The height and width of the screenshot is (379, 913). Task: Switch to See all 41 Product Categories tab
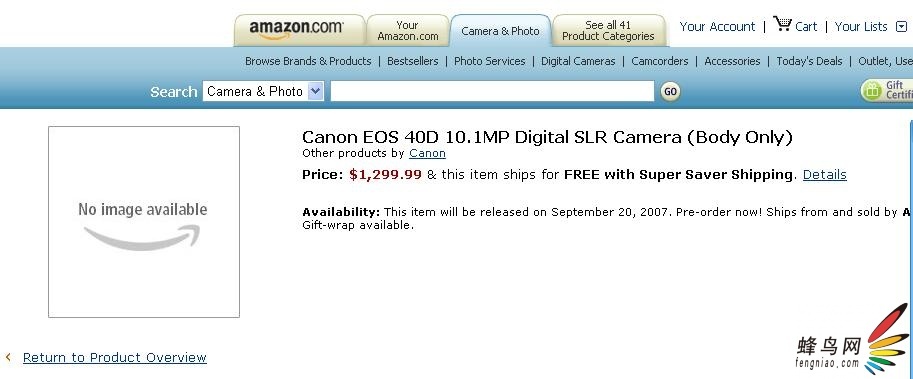[608, 30]
